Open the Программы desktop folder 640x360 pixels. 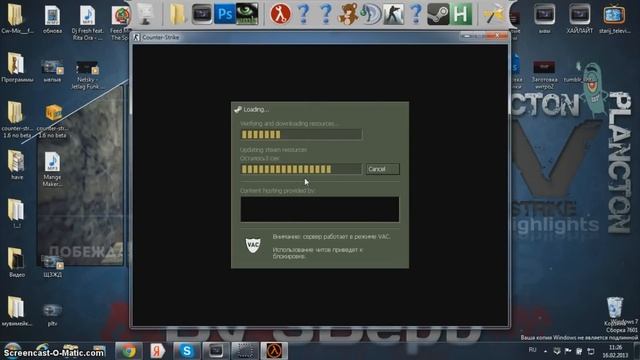click(x=17, y=67)
